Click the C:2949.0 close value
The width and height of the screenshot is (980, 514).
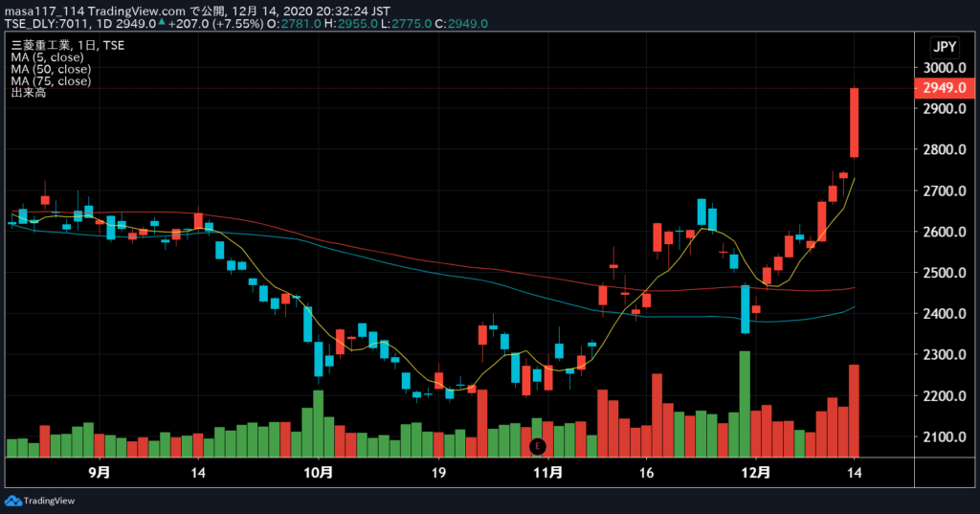pos(461,24)
